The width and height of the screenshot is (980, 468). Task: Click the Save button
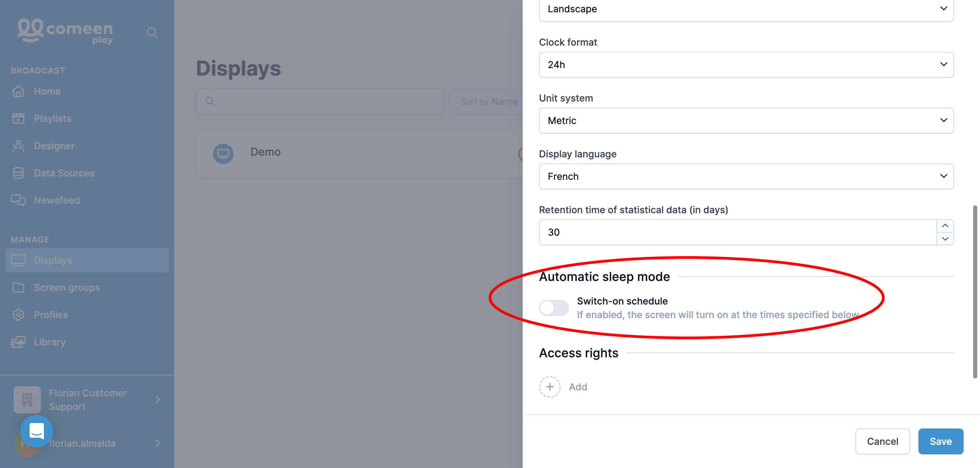pos(941,441)
